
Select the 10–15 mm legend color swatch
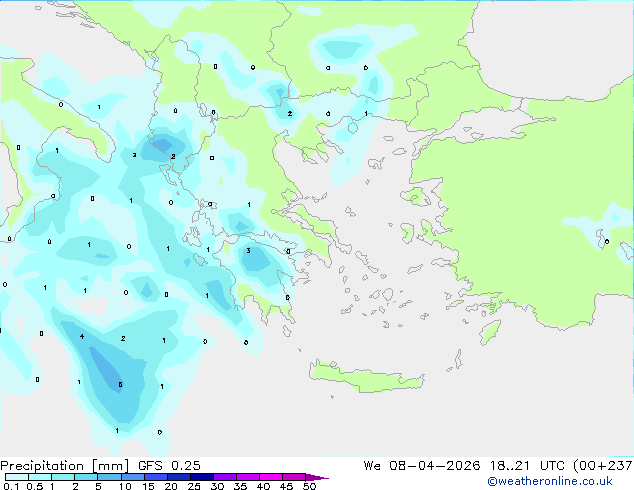[x=133, y=477]
